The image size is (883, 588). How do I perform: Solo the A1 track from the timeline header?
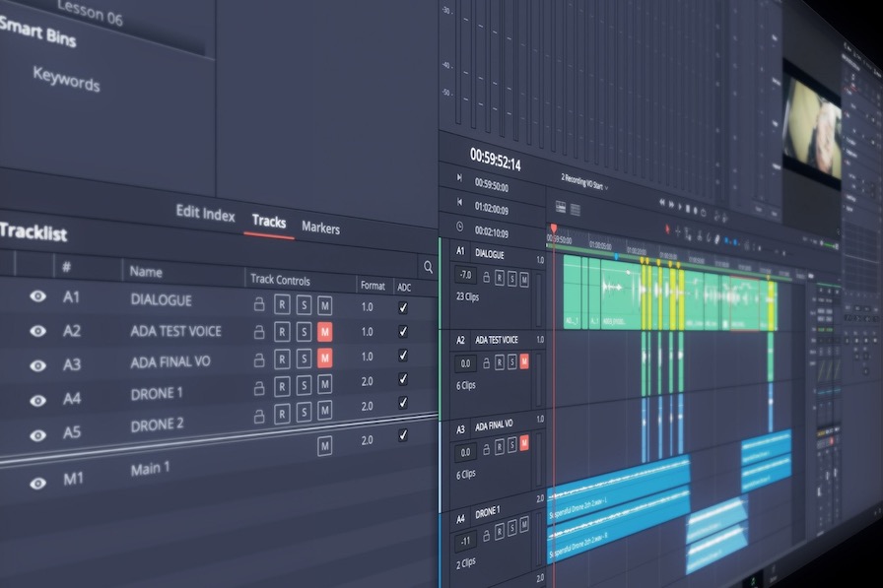coord(511,279)
